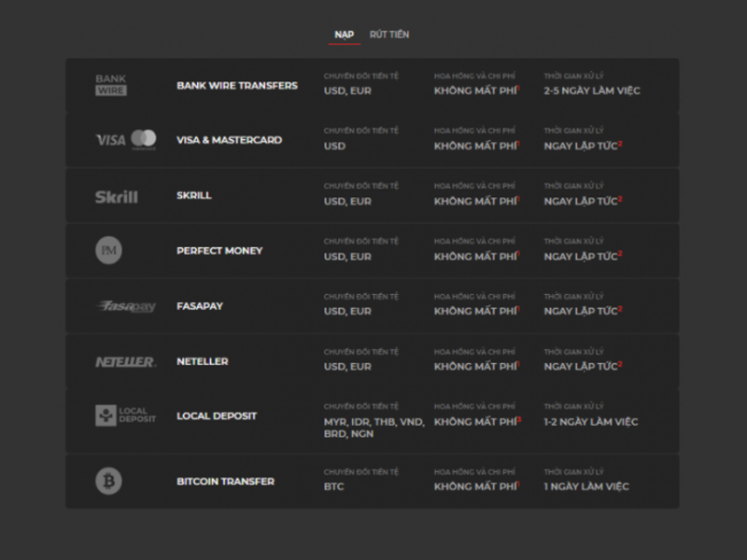Click 'KHÔNG MẤT PHÍ' in Neteller row

[475, 366]
